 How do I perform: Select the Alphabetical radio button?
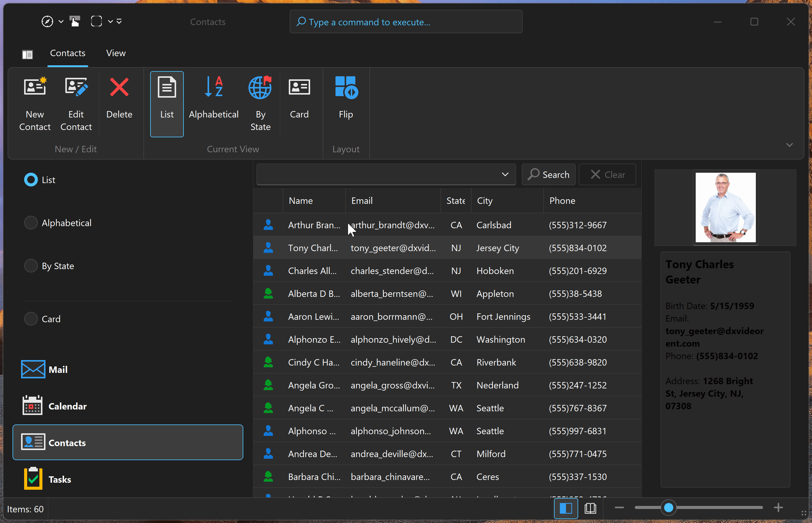tap(31, 222)
